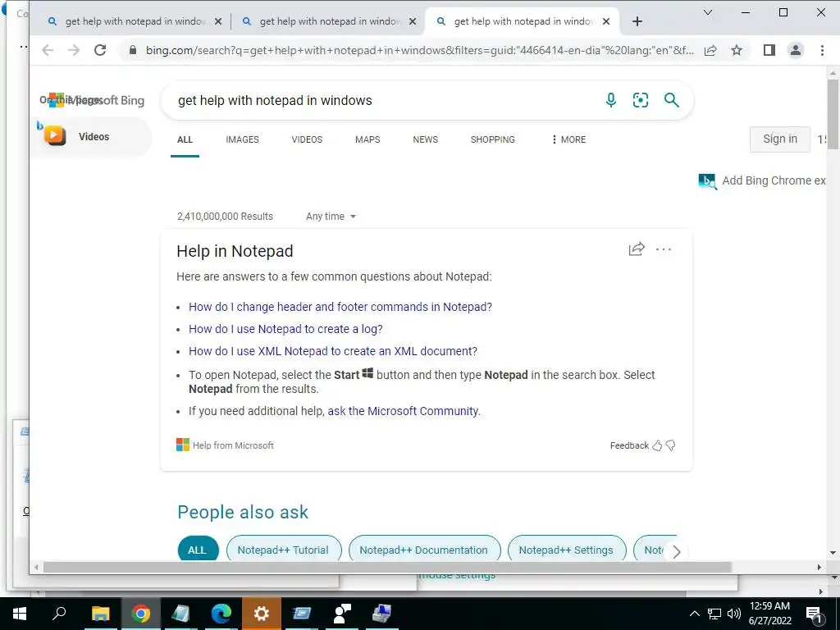
Task: Open the Chrome side panel
Action: point(769,50)
